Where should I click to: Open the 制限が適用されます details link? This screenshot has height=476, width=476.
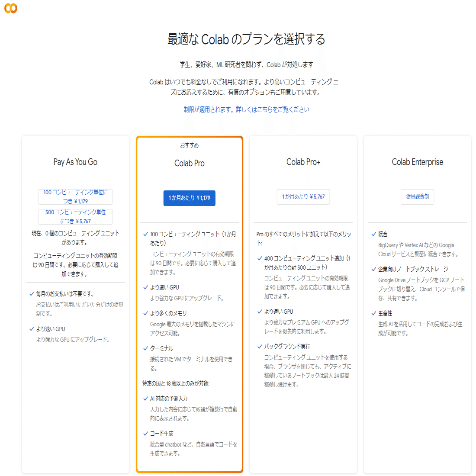tap(246, 109)
